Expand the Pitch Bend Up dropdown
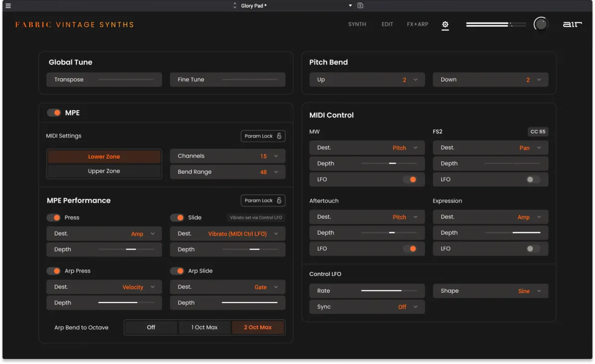595x364 pixels. pos(416,80)
